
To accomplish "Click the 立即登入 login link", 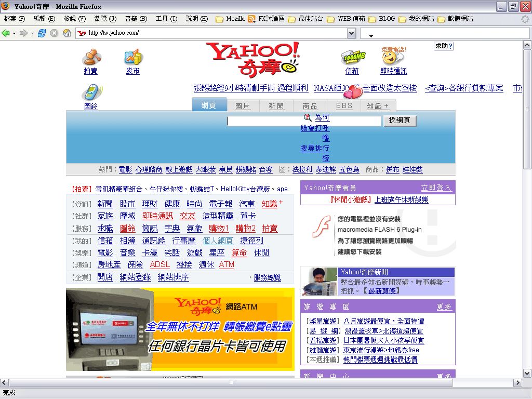I will pos(436,188).
